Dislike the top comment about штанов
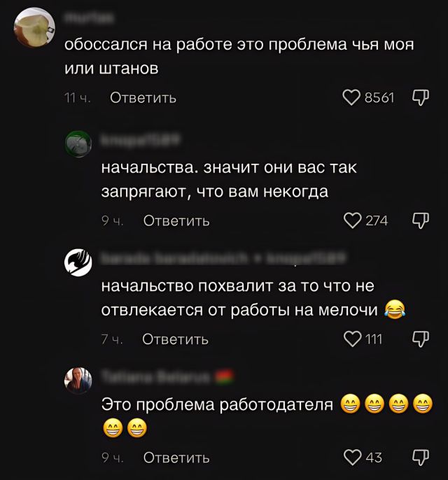Screen dimensions: 448x480 [x=421, y=98]
